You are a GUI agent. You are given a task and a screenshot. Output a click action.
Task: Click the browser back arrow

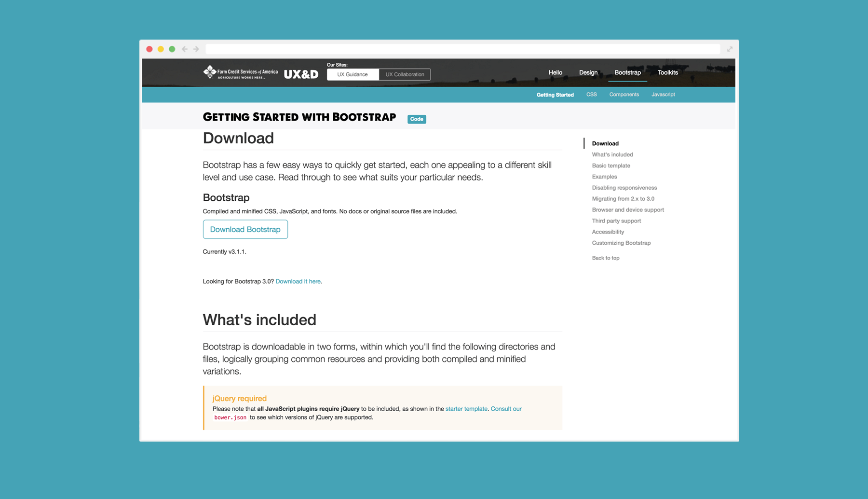(185, 49)
